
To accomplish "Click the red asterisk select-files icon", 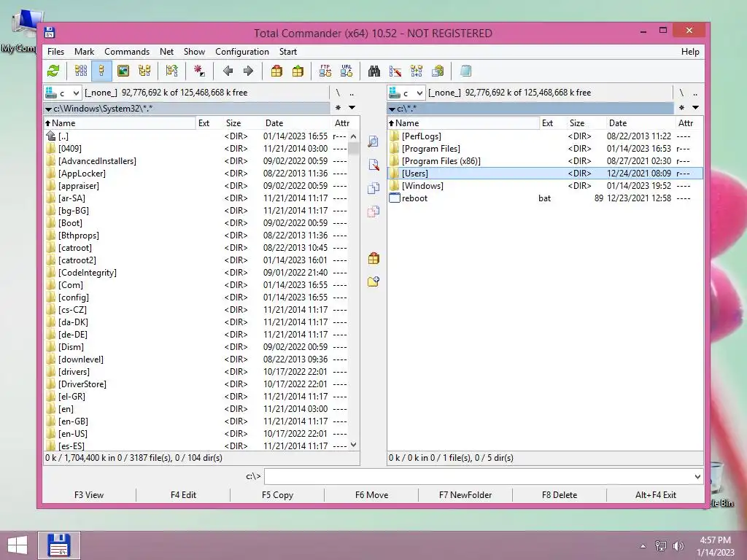I will pyautogui.click(x=199, y=71).
